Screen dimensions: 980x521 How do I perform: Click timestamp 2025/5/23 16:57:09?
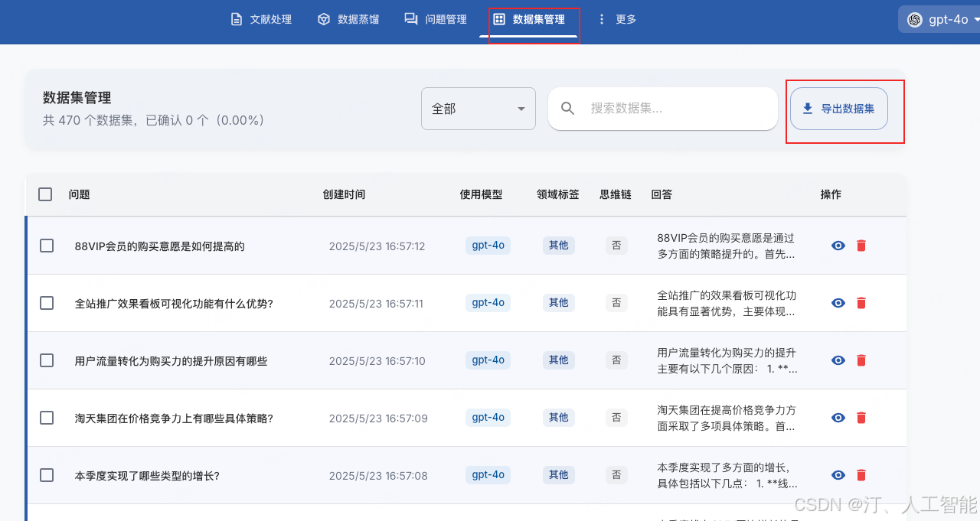pyautogui.click(x=378, y=418)
